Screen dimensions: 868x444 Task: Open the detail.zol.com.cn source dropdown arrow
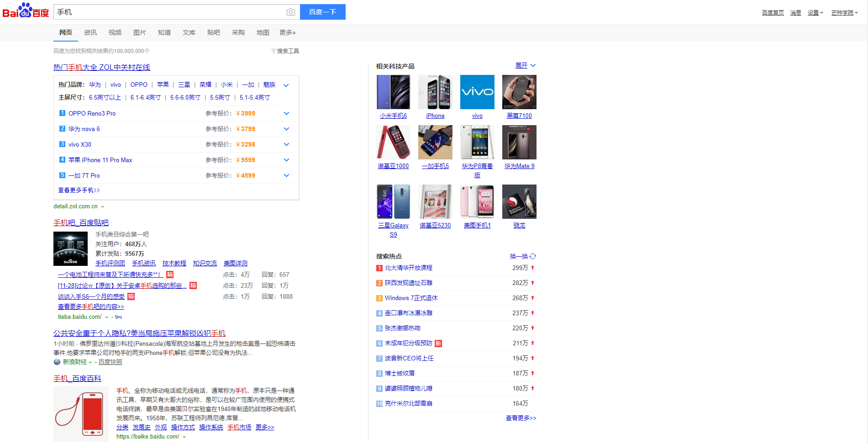coord(102,207)
